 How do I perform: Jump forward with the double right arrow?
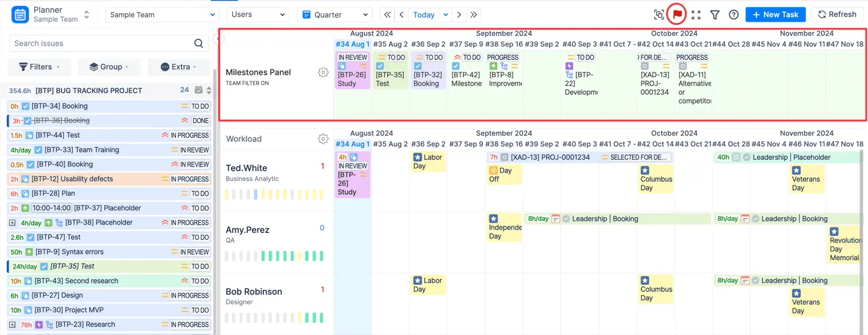[x=474, y=14]
